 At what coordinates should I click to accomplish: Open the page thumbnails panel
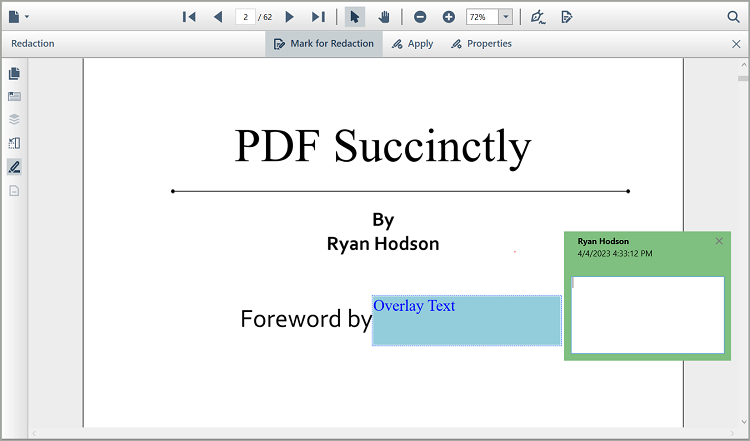click(14, 74)
